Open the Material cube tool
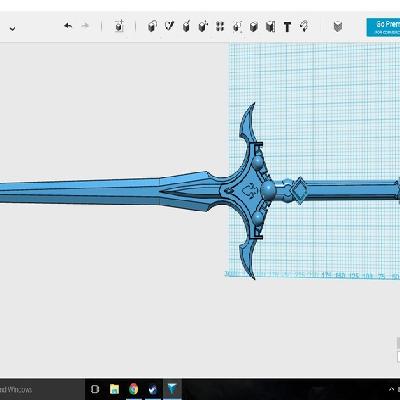400x400 pixels. 338,26
